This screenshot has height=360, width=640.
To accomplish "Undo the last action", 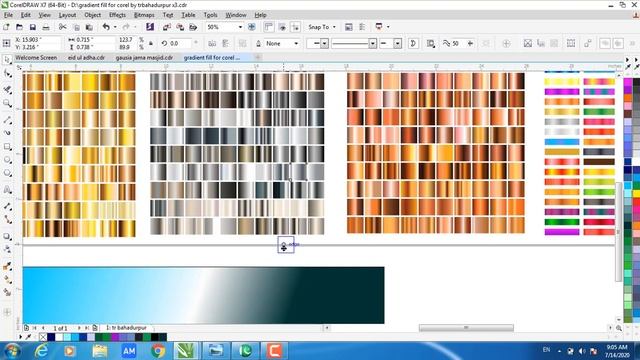I will pos(106,27).
